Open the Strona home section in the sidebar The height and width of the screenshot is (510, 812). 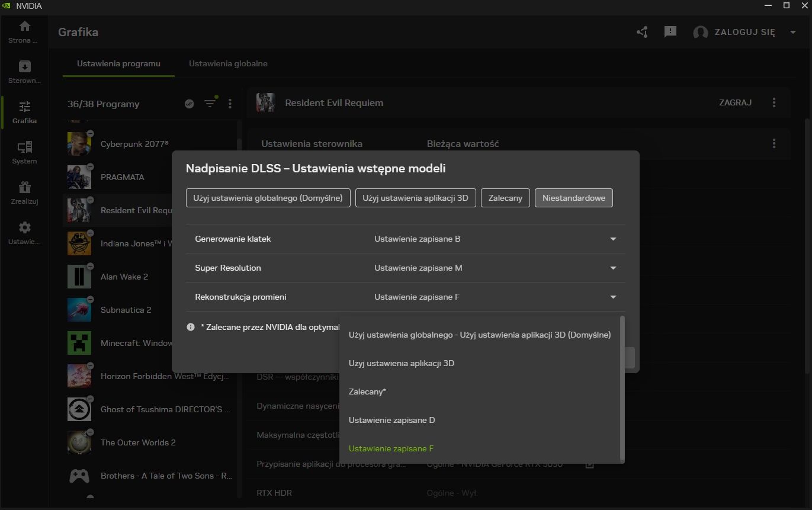click(24, 32)
